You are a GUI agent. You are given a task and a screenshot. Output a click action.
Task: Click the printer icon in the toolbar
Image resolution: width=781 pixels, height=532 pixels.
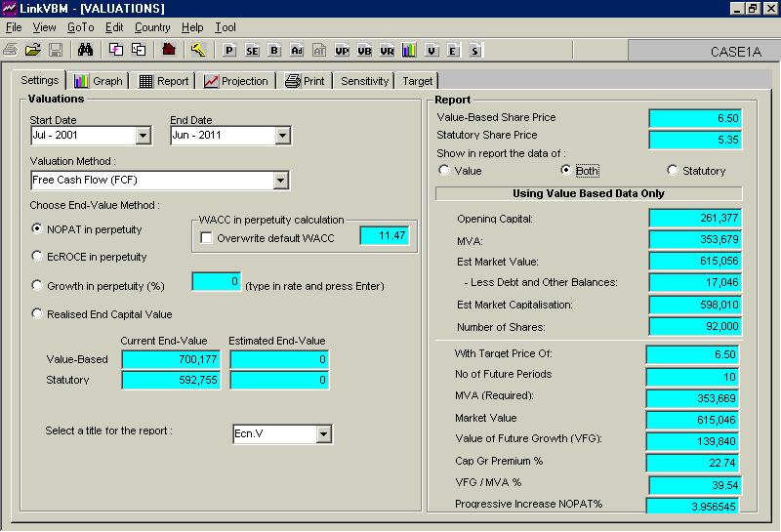click(x=10, y=50)
